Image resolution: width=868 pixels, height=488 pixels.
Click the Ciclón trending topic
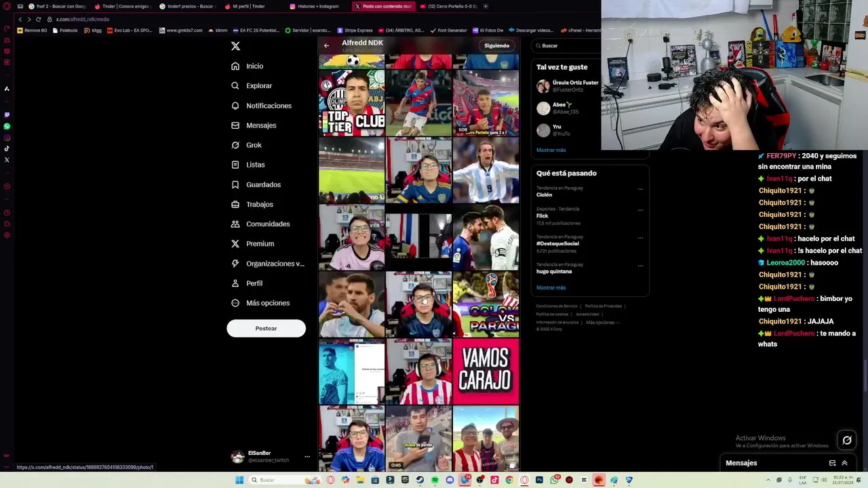pyautogui.click(x=544, y=195)
